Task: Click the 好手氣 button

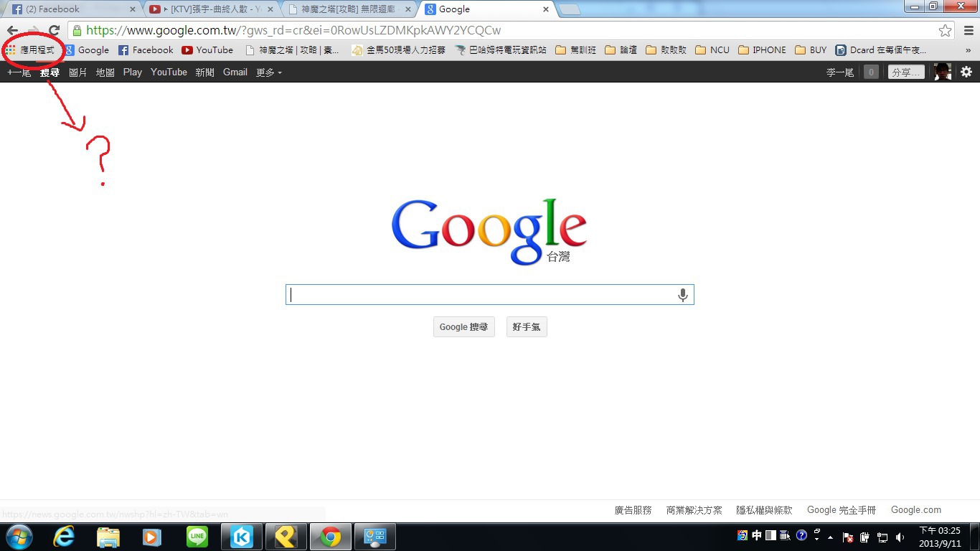Action: coord(527,327)
